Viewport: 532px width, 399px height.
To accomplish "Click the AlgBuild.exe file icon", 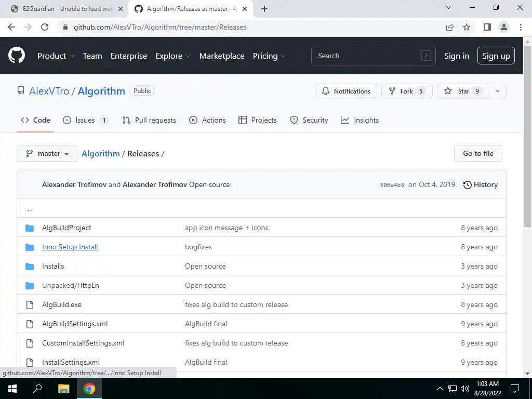I will point(30,304).
